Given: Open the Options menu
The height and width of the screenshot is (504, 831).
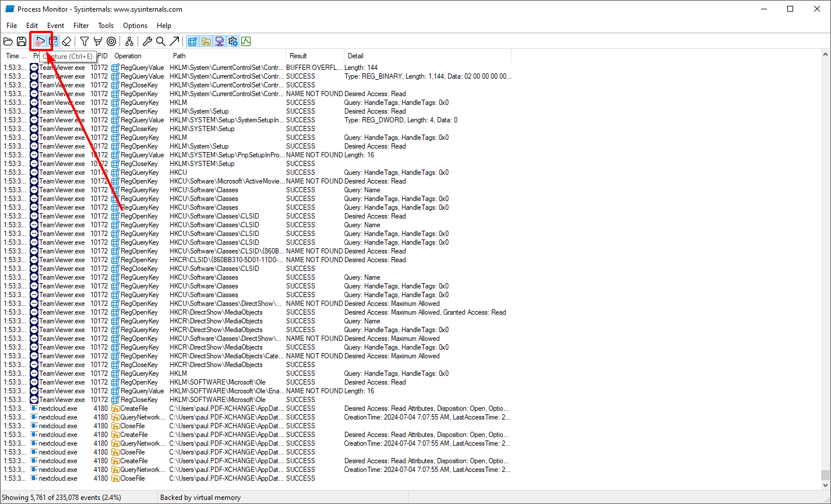Looking at the screenshot, I should click(135, 25).
